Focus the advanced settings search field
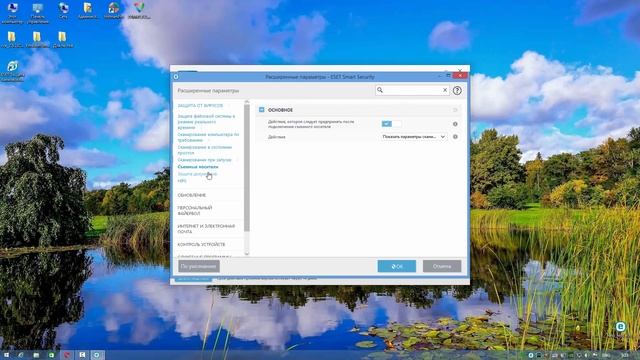640x360 pixels. click(x=412, y=90)
